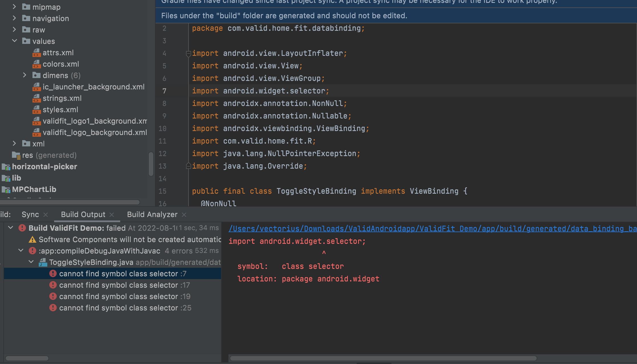Open the ToggleStyleBinding.java file path link

(x=432, y=229)
